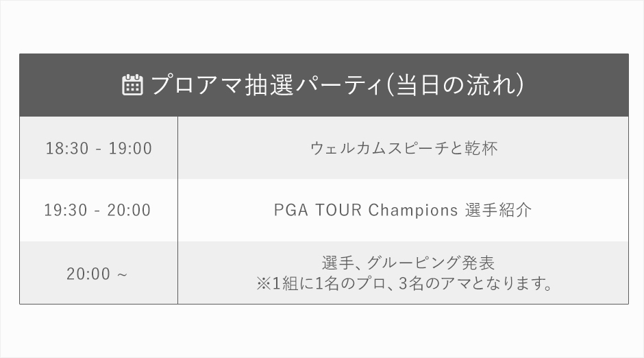Click the ウェルカムスピーチと乾杯 cell text
Viewport: 644px width, 358px height.
[404, 148]
